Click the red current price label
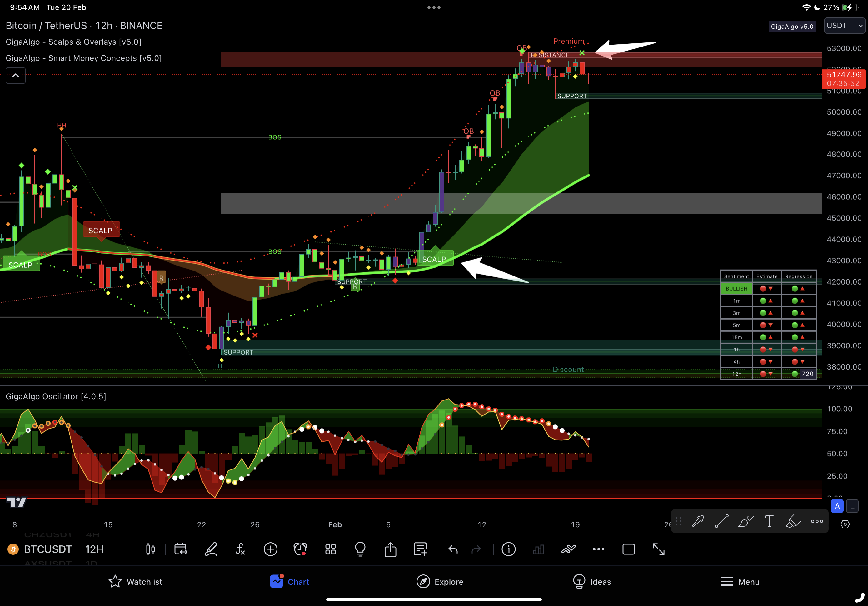This screenshot has width=868, height=606. (843, 79)
